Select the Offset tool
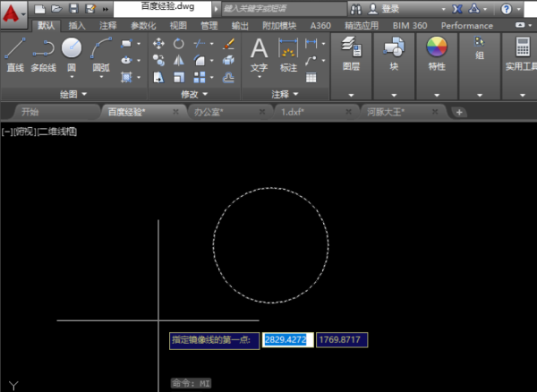 pyautogui.click(x=228, y=77)
